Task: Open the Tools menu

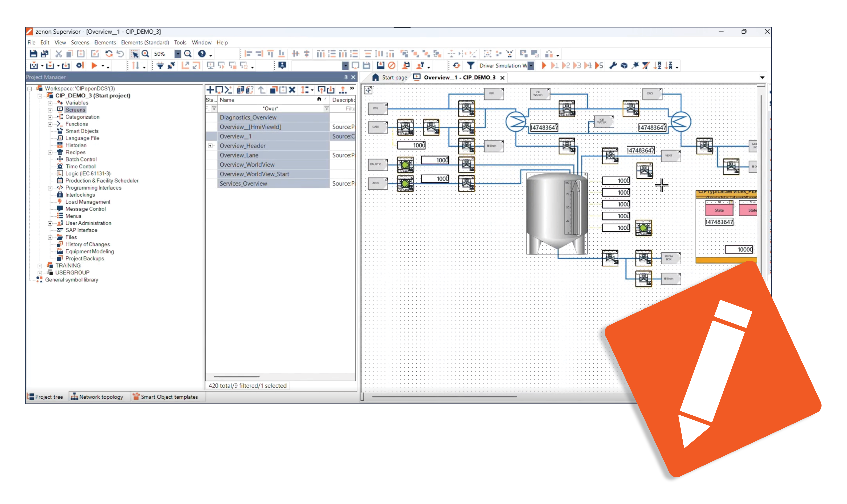Action: coord(180,42)
